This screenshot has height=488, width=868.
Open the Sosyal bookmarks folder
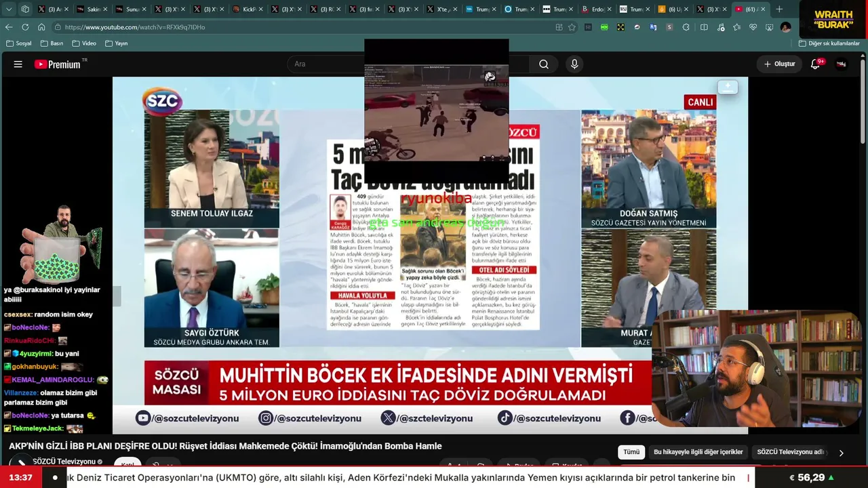[x=20, y=43]
